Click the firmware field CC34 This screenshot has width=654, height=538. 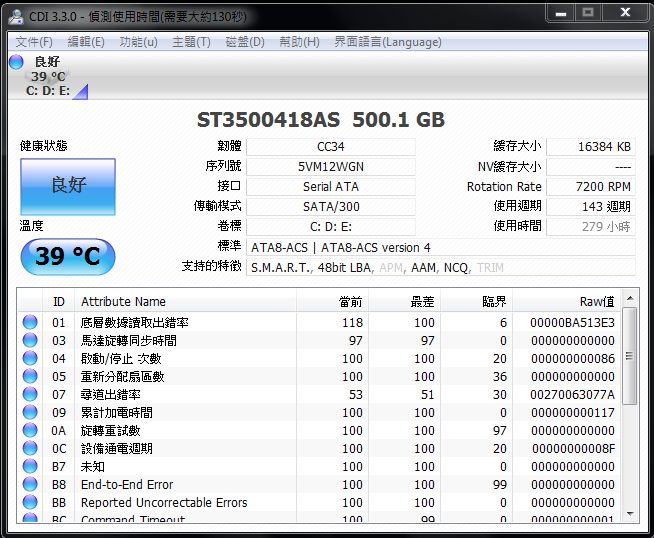(x=331, y=147)
